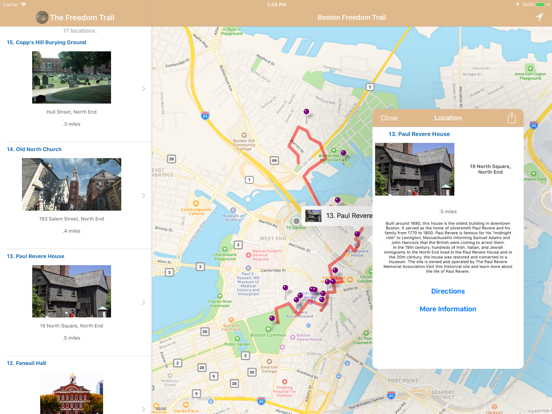Tap the Freedom Trail logo icon
Screen dimensions: 552x414
click(x=42, y=17)
